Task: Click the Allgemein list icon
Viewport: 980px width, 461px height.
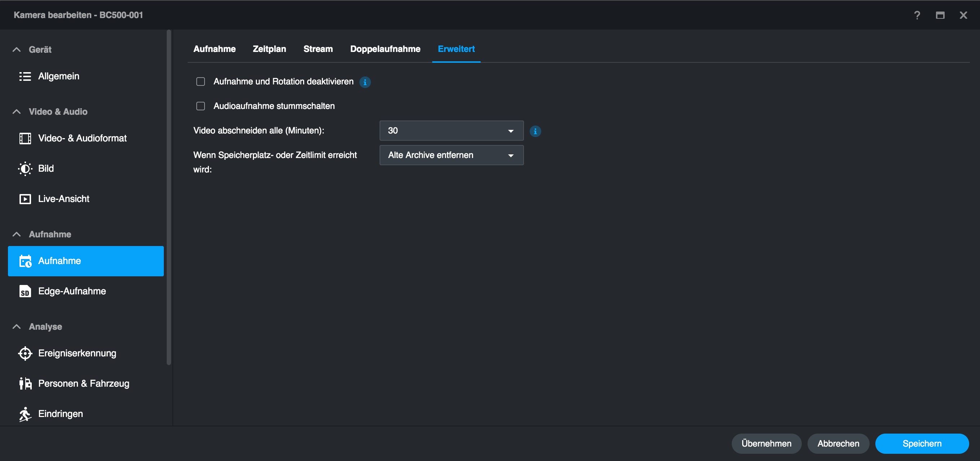Action: pyautogui.click(x=25, y=76)
